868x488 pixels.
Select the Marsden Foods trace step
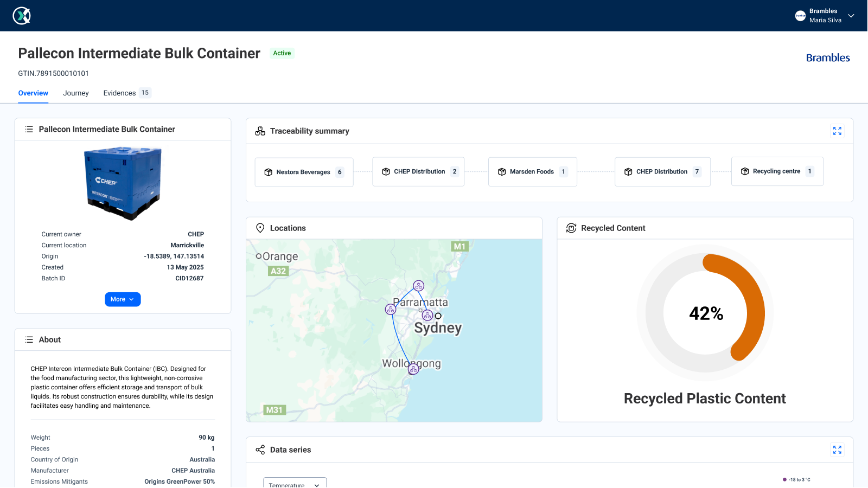coord(532,171)
